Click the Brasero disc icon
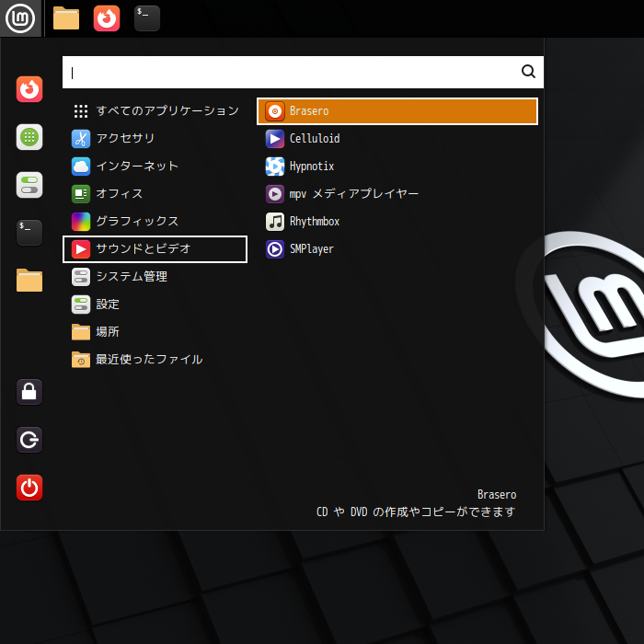Screen dimensions: 644x644 pos(275,111)
